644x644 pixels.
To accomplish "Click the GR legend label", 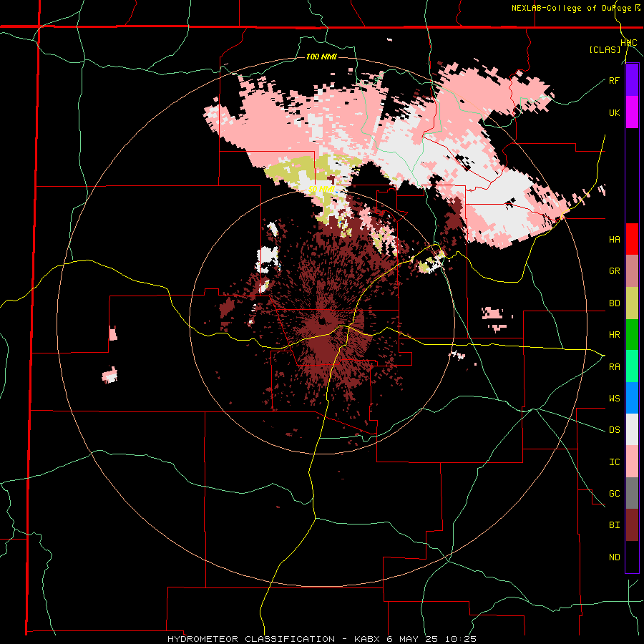I will point(614,271).
